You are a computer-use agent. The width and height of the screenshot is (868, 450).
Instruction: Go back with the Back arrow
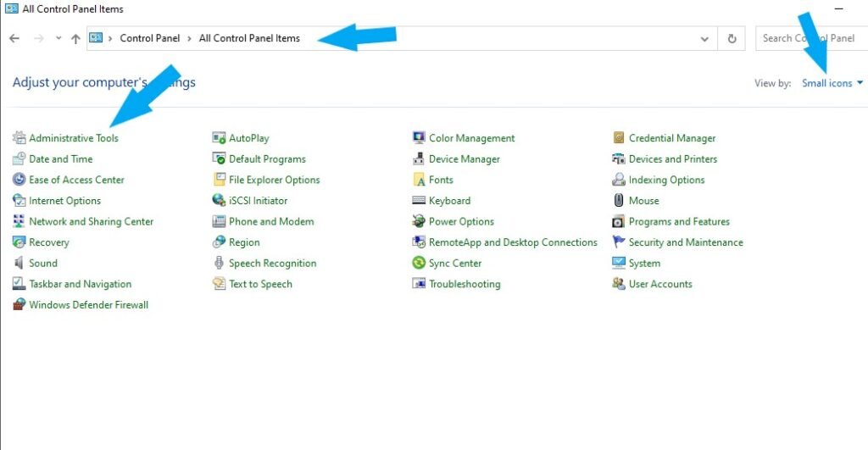pyautogui.click(x=15, y=38)
